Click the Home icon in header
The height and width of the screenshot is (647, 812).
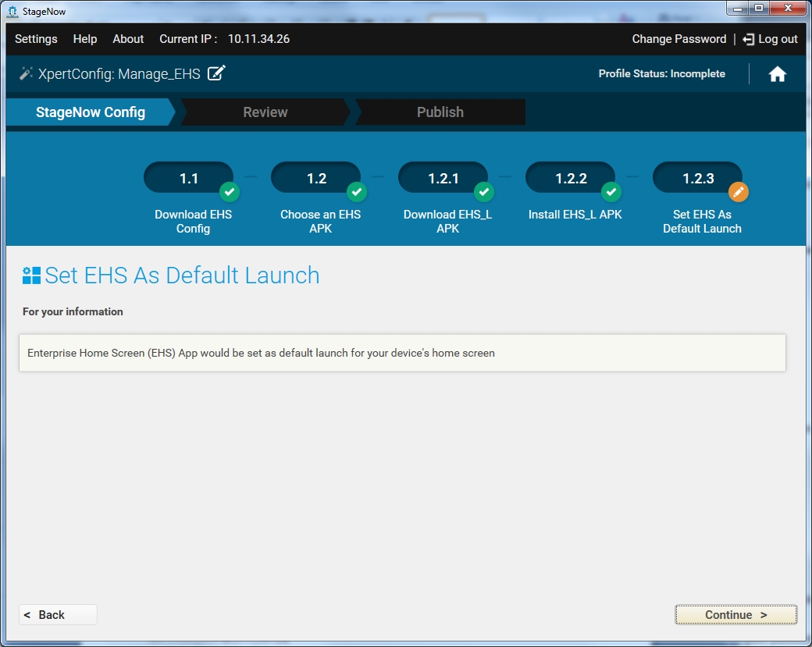pyautogui.click(x=777, y=74)
